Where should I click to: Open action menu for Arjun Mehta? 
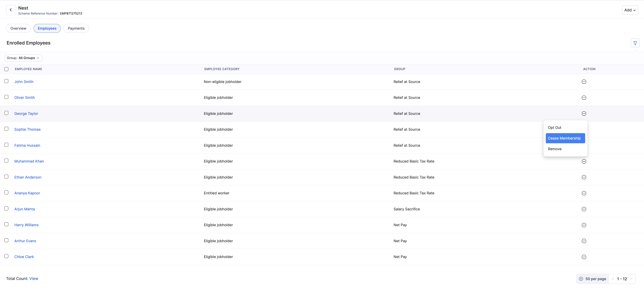(x=584, y=209)
